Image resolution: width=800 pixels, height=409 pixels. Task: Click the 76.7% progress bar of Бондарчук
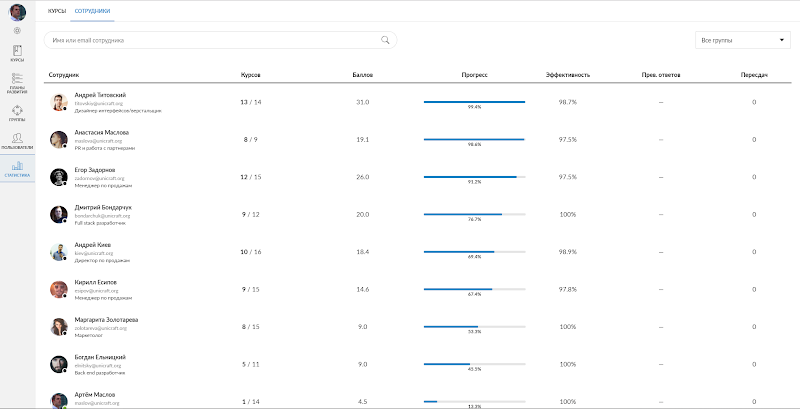pyautogui.click(x=474, y=214)
